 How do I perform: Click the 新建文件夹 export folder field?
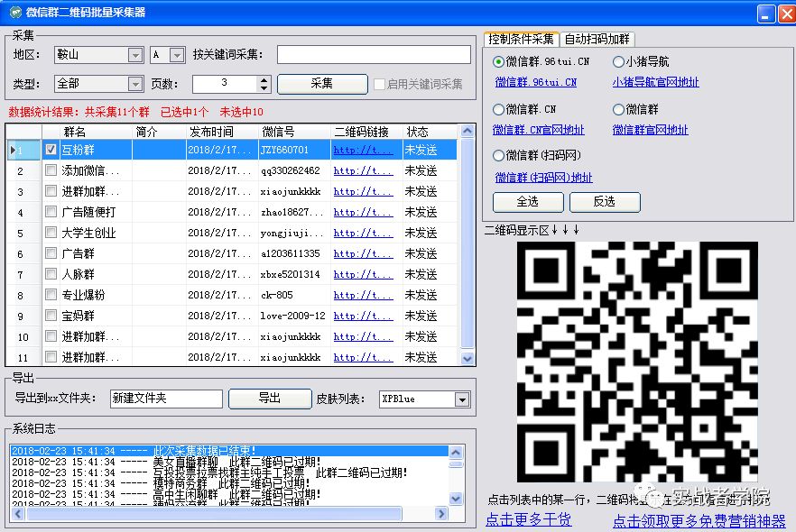(x=166, y=399)
